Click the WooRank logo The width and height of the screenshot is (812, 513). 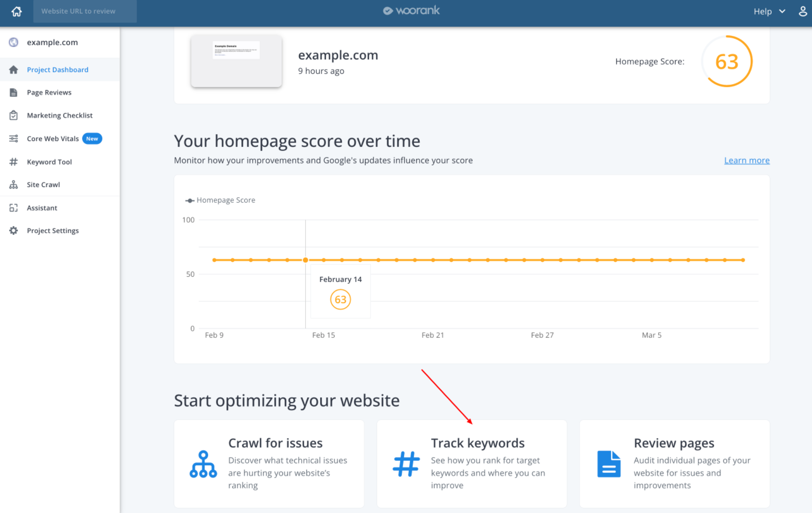(x=411, y=10)
